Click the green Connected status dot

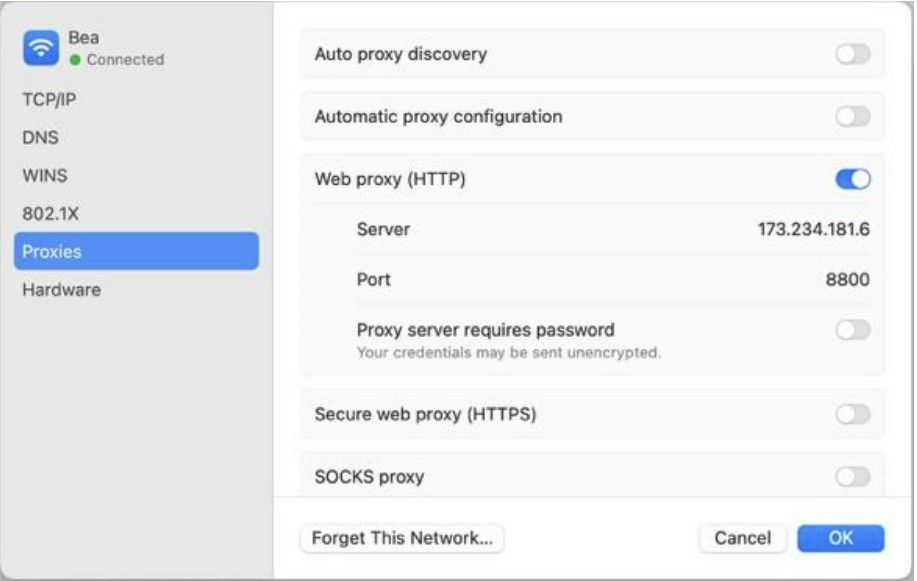click(75, 60)
